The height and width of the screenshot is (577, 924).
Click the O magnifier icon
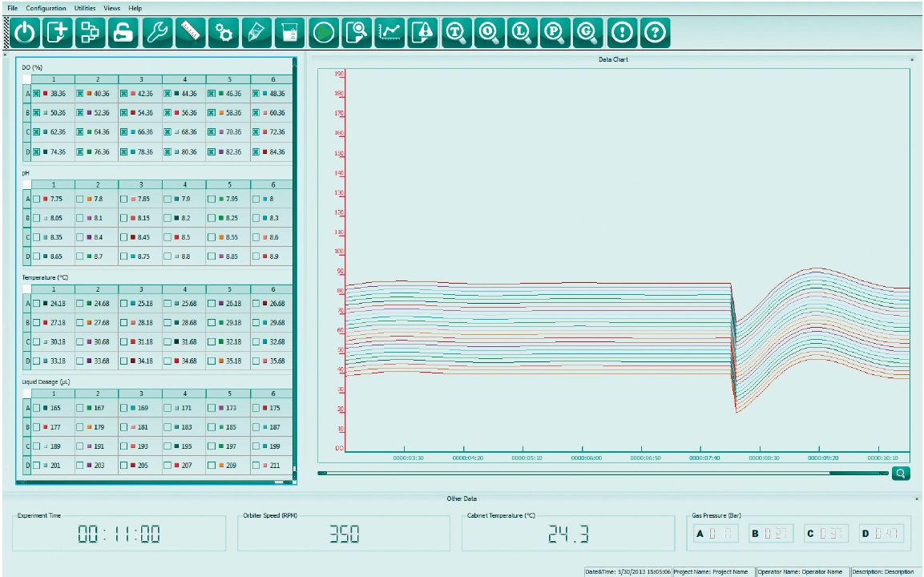(490, 32)
